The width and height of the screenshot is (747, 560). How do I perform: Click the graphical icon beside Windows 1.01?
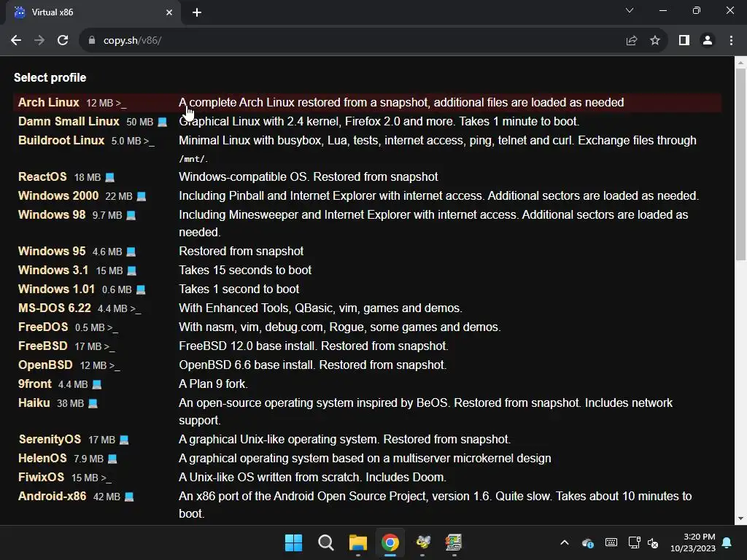141,289
